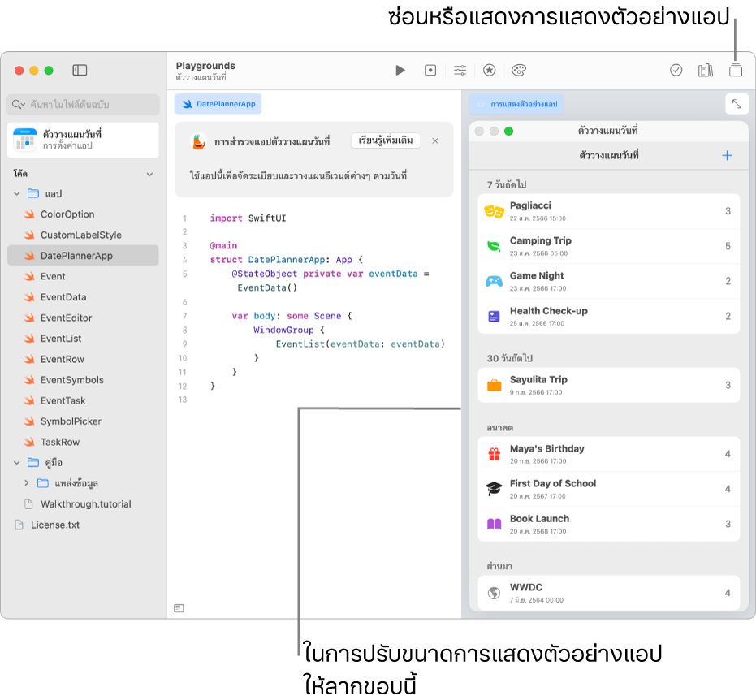Click graduation cap icon for School

pyautogui.click(x=495, y=489)
